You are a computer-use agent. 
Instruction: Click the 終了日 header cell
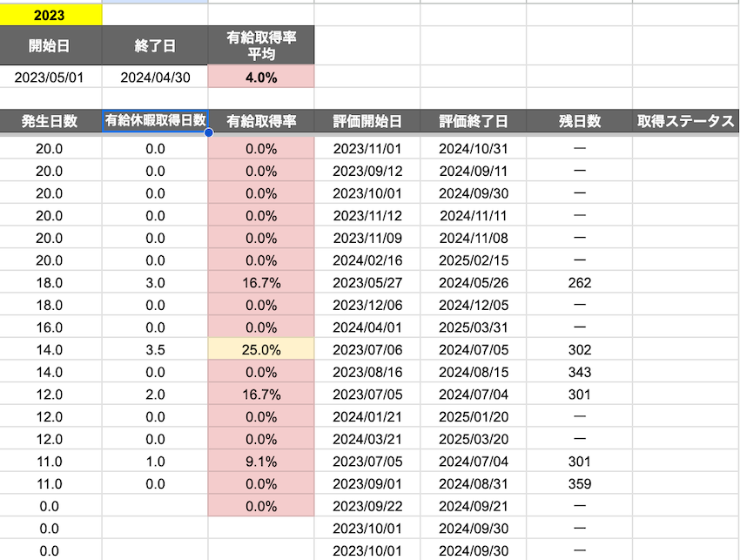(x=155, y=45)
